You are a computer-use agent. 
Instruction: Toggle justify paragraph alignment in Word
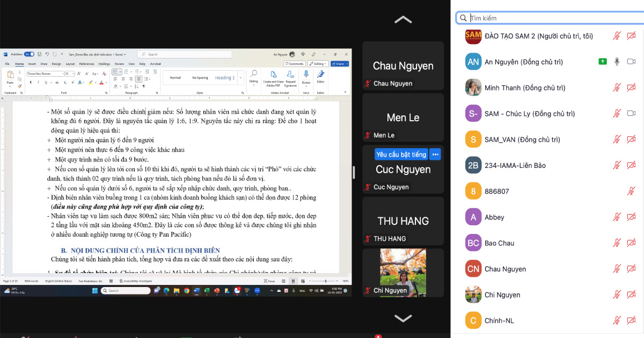138,79
